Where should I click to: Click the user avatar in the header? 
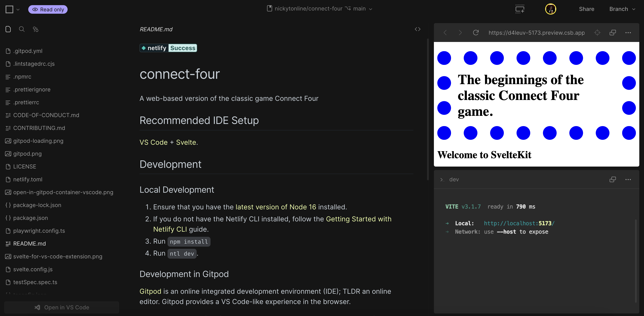[x=550, y=9]
